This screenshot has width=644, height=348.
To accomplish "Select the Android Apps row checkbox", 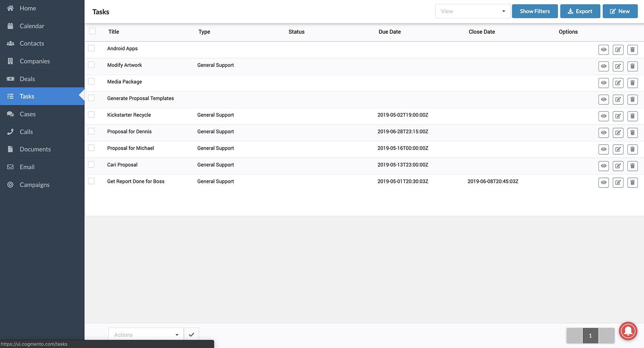I will [91, 48].
